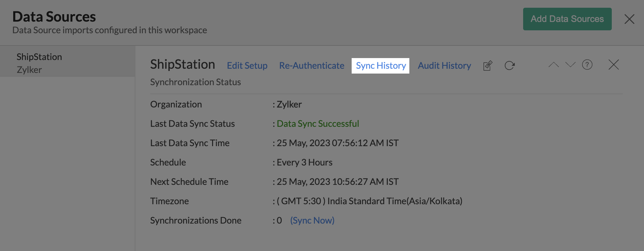This screenshot has height=251, width=644.
Task: Click the India Standard Time timezone value
Action: 370,201
